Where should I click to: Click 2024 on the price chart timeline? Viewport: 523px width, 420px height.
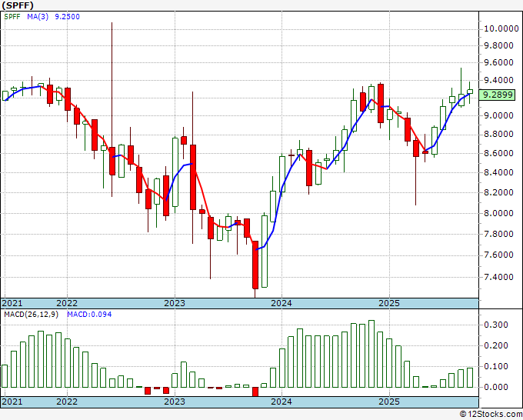click(x=281, y=303)
